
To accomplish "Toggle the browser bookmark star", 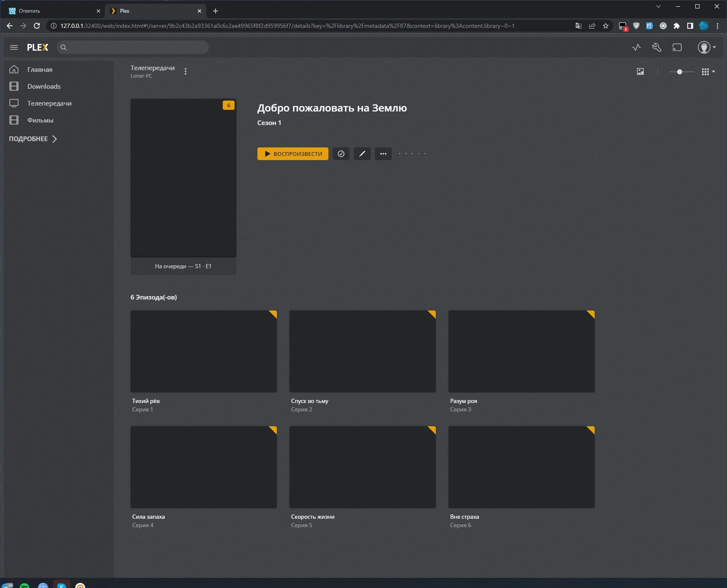I will 606,26.
